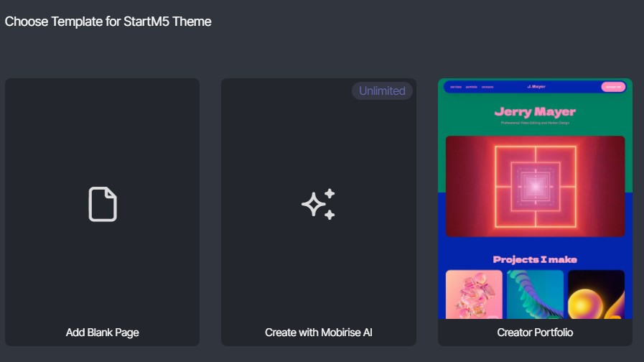Select the 'Creator Portfolio' template caption
The width and height of the screenshot is (644, 362).
(x=535, y=333)
